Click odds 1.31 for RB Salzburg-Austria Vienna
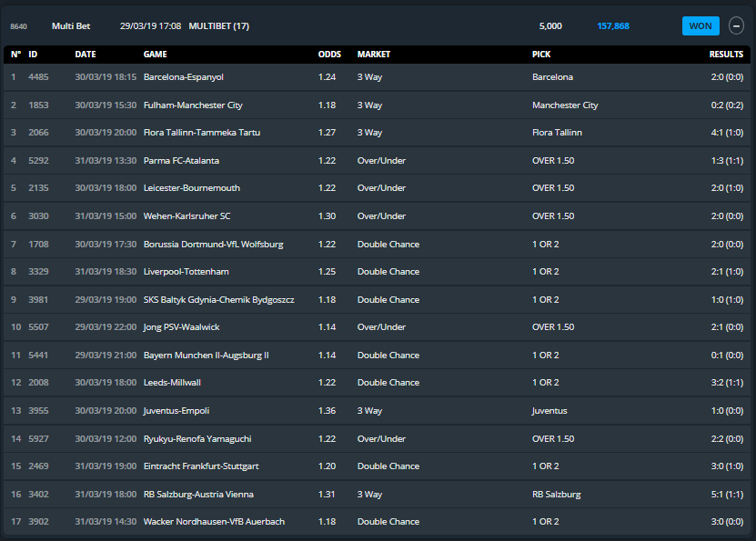The width and height of the screenshot is (756, 541). pyautogui.click(x=327, y=495)
